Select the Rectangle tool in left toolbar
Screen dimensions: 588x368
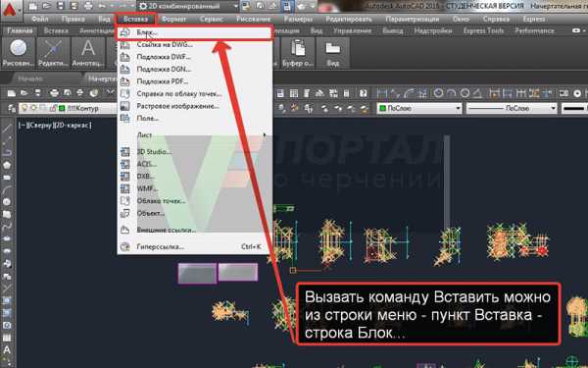pos(7,177)
